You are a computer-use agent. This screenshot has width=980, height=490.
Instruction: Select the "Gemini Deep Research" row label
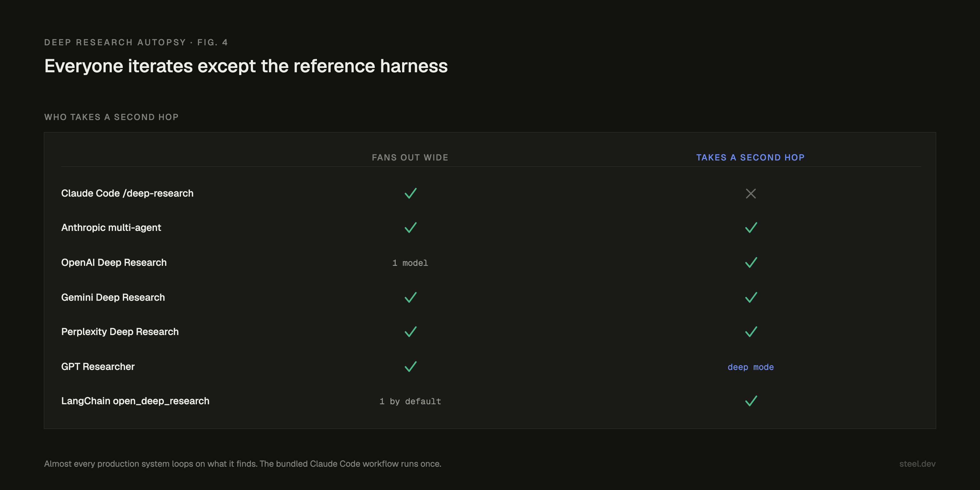coord(113,297)
